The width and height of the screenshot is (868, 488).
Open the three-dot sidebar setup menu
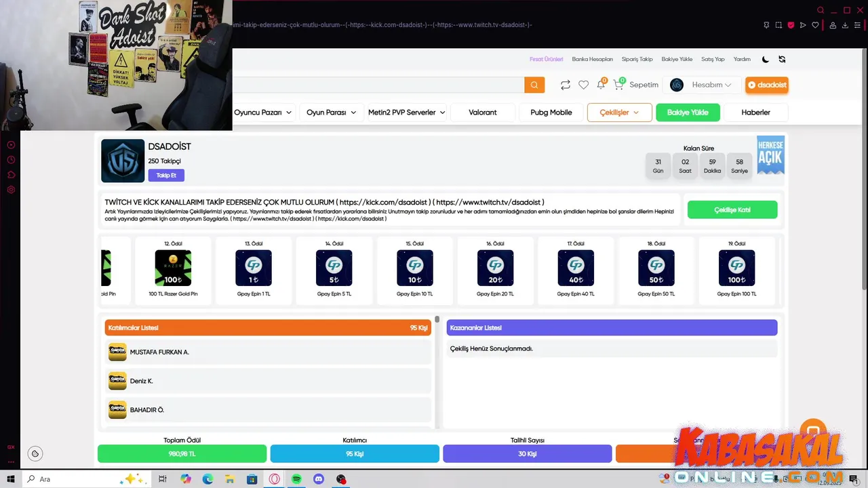coord(11,462)
